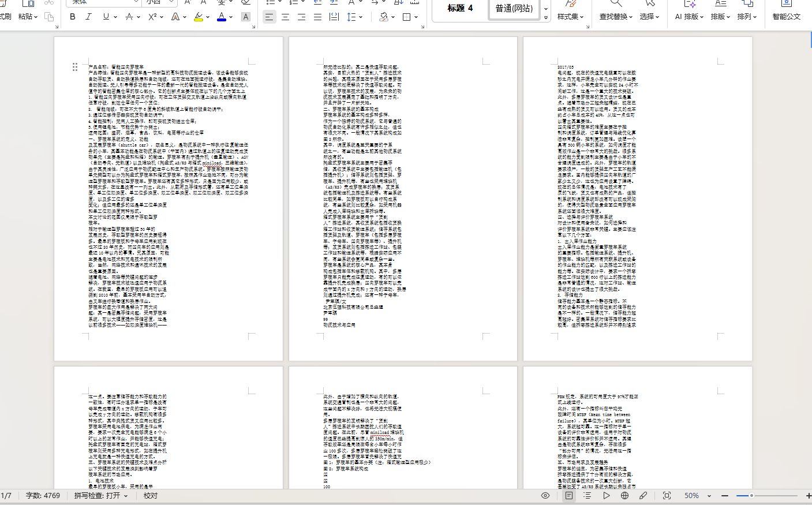Toggle italic formatting
Image resolution: width=812 pixels, height=505 pixels.
point(88,17)
